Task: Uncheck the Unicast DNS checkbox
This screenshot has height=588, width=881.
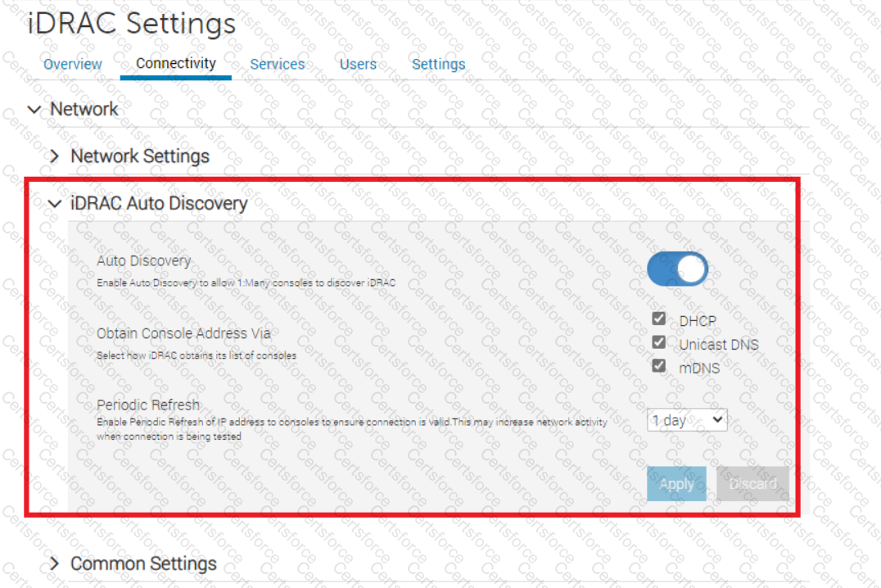Action: pyautogui.click(x=659, y=342)
